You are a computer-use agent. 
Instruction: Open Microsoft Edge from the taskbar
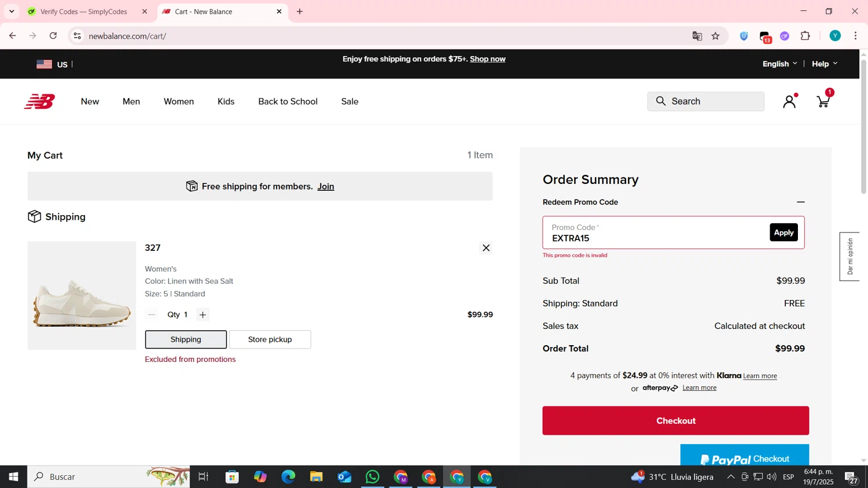288,477
